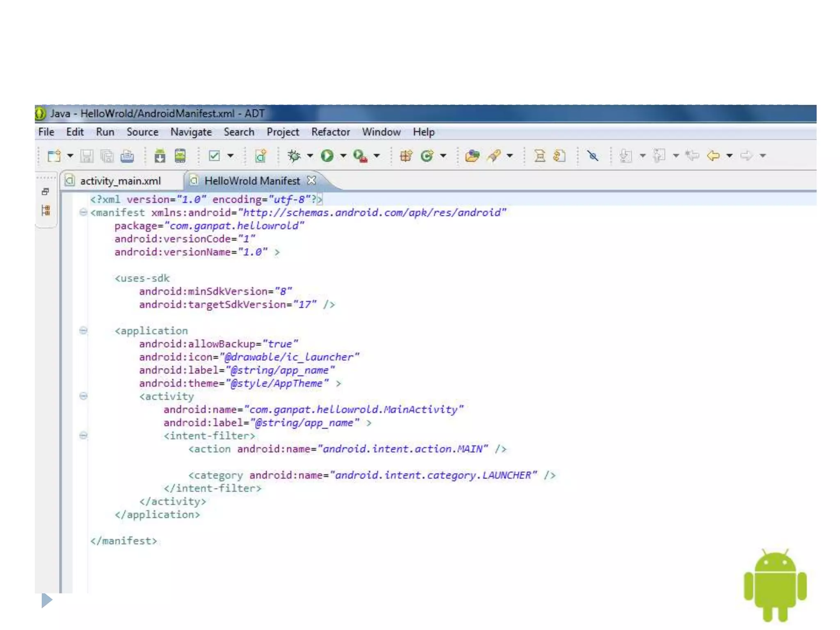This screenshot has height=630, width=840.
Task: Click the Debug bug icon
Action: 294,156
